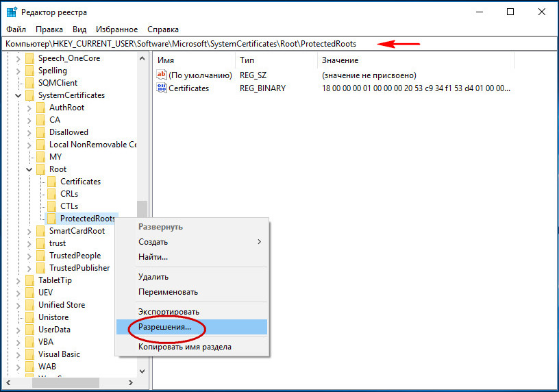Image resolution: width=559 pixels, height=392 pixels.
Task: Click the CRLs folder icon
Action: (52, 194)
